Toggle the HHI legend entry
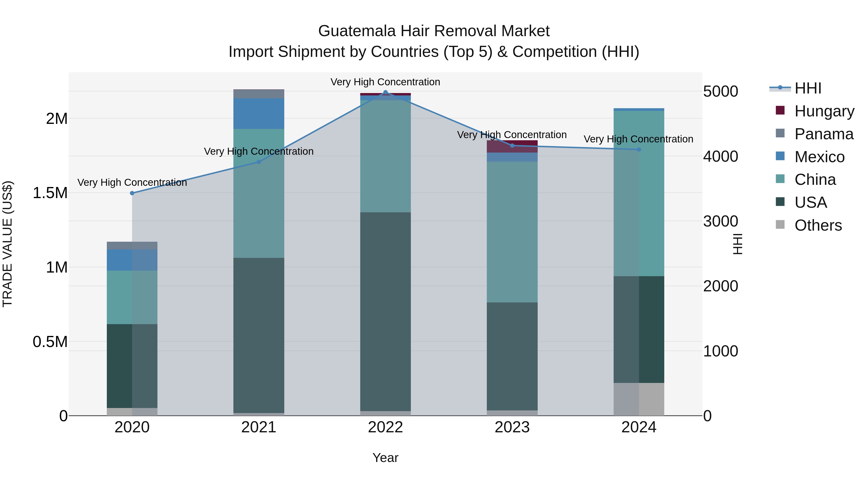Viewport: 868px width, 488px height. point(796,88)
